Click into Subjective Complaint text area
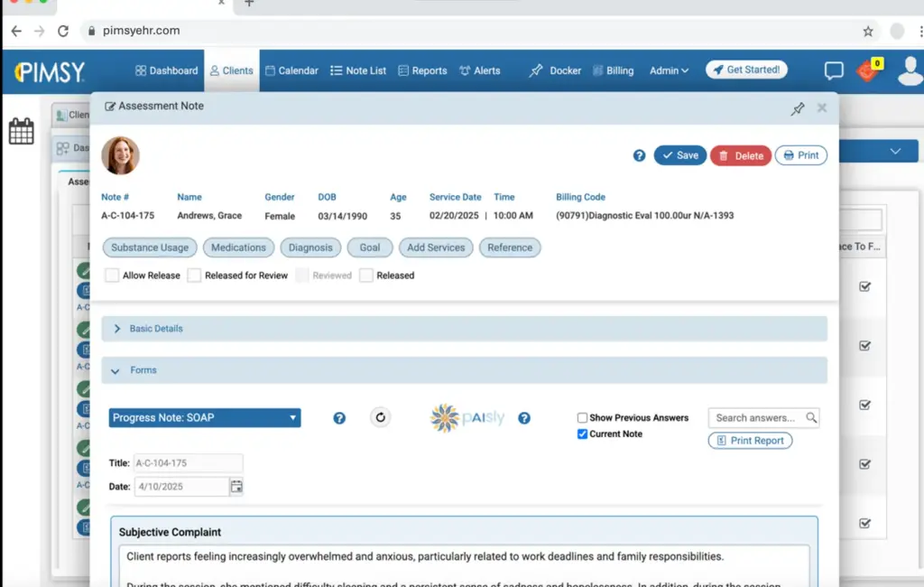Screen dimensions: 924x587 point(465,566)
